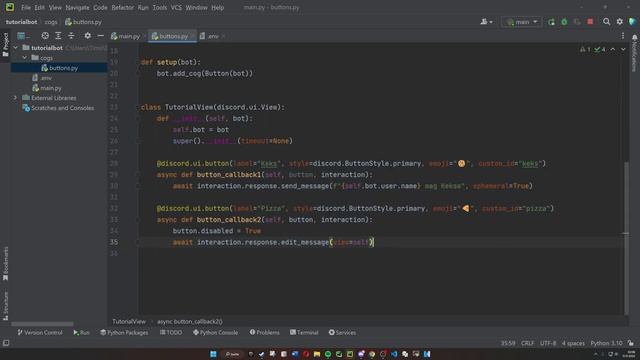
Task: Open the Services tool window
Action: pyautogui.click(x=342, y=333)
